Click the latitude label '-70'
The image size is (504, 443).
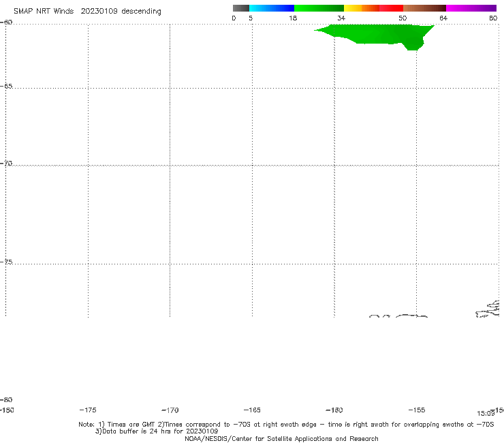(6, 164)
